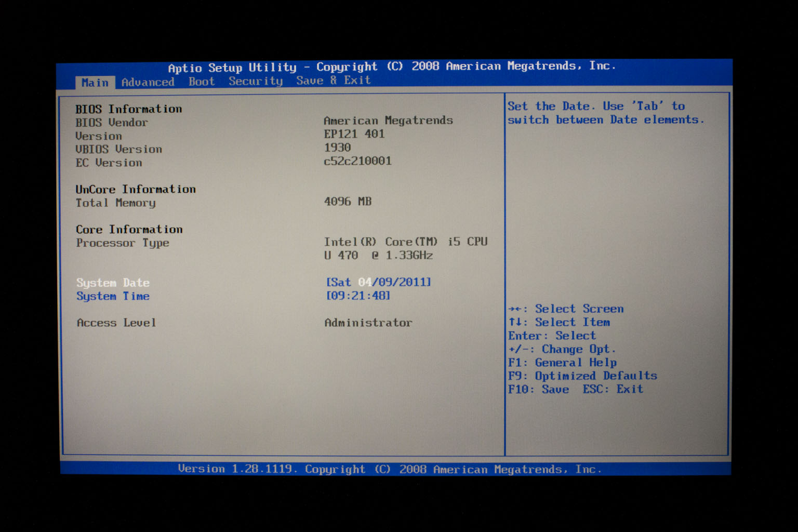Click the UnCore Information heading
This screenshot has height=532, width=798.
tap(136, 189)
